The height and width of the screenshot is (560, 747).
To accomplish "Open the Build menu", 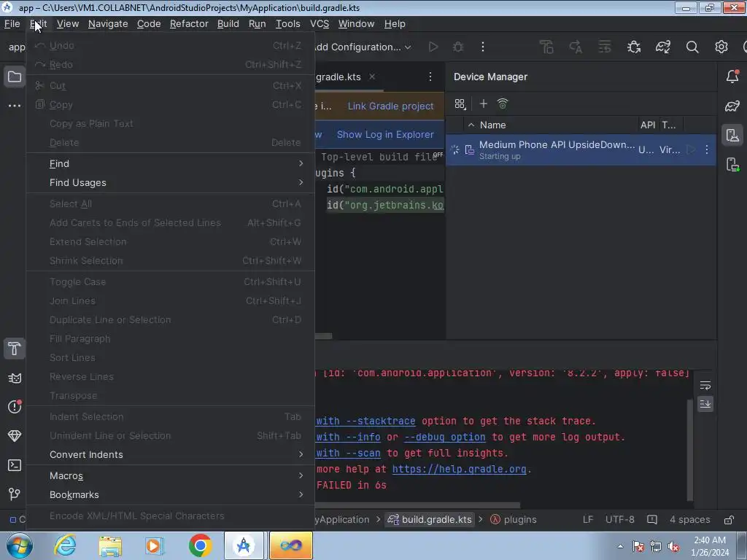I will [x=228, y=24].
